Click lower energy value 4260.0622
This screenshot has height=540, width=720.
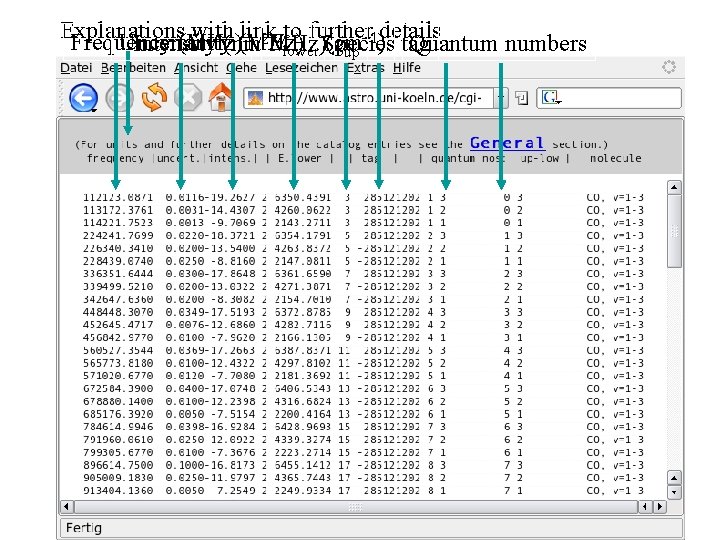(x=303, y=210)
